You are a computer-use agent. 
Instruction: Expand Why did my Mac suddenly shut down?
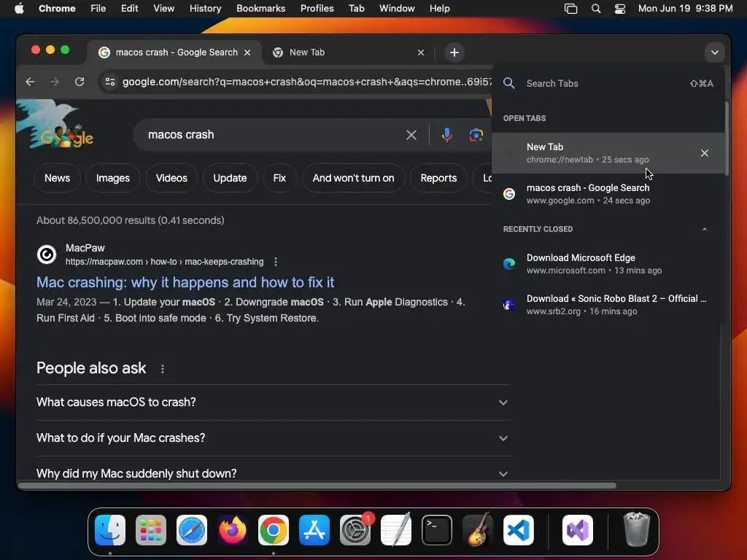(x=274, y=474)
